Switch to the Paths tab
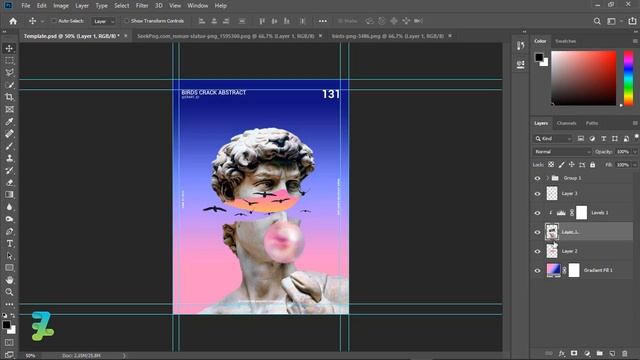The width and height of the screenshot is (640, 360). tap(592, 123)
